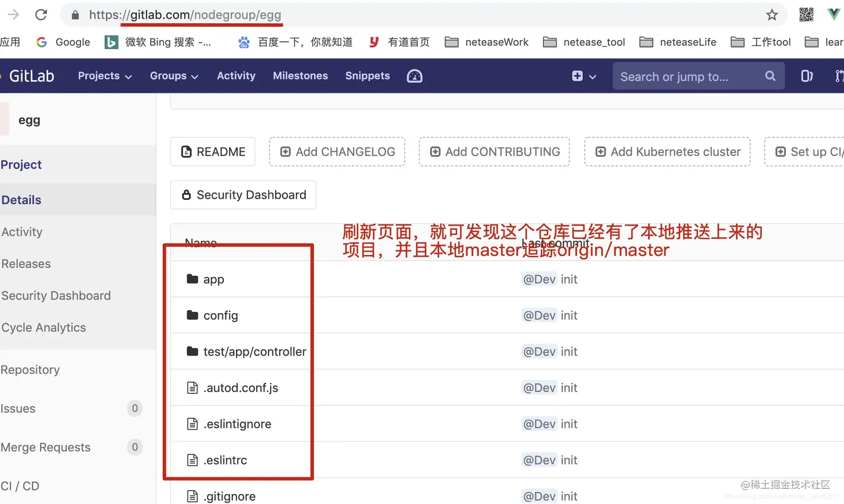Open Issues in the sidebar
The image size is (844, 504).
pos(18,409)
